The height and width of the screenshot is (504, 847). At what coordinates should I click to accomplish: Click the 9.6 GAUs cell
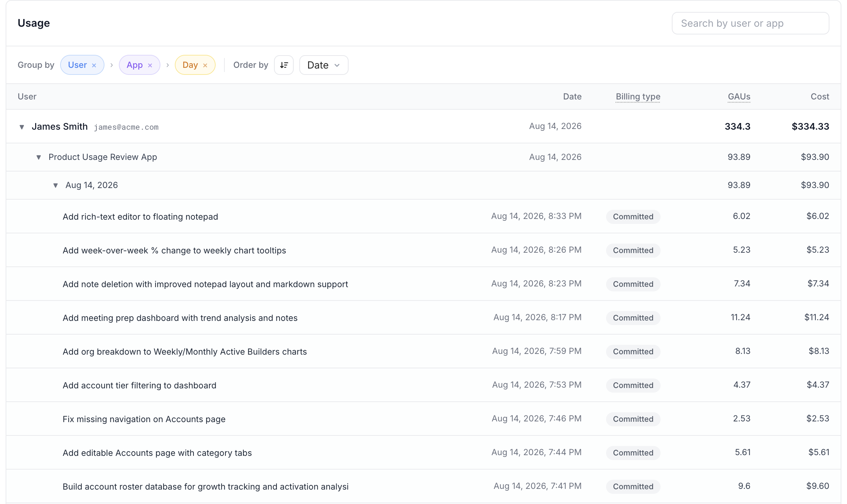click(x=744, y=486)
